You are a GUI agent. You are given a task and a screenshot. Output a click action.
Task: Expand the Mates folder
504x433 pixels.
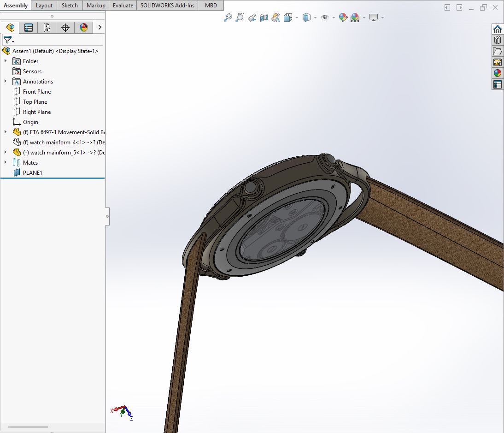pos(6,162)
